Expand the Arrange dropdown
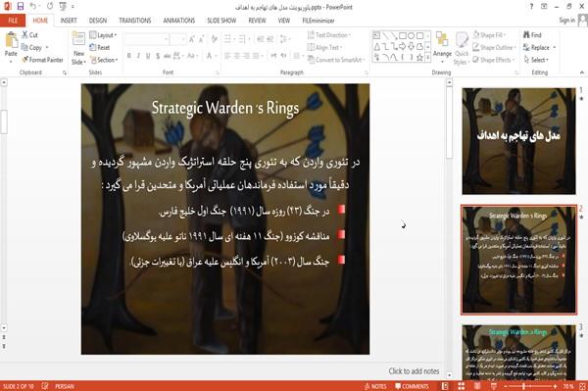Viewport: 588px width, 391px height. pyautogui.click(x=442, y=48)
